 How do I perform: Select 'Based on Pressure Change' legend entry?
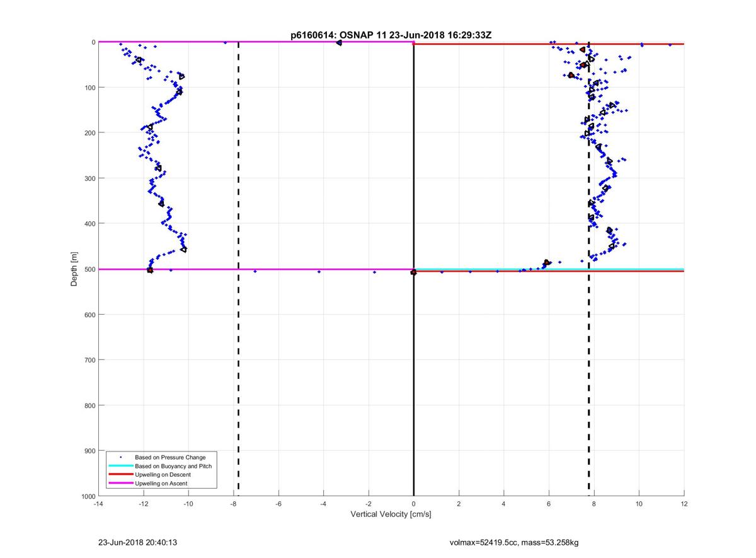tap(170, 456)
